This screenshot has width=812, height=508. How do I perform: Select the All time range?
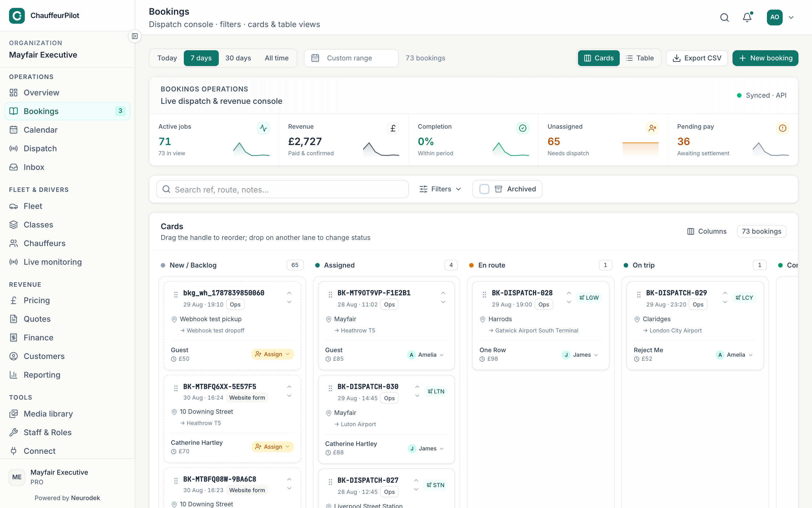tap(277, 58)
